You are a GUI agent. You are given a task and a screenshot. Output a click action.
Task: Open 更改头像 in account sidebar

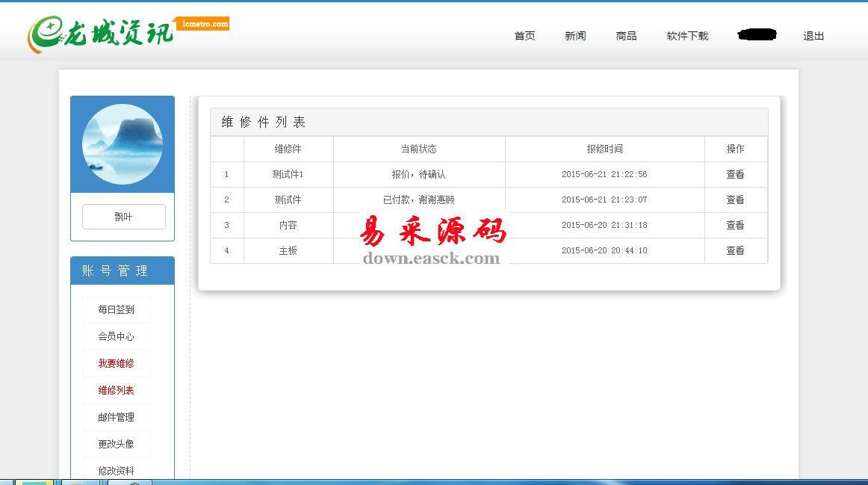pos(116,444)
